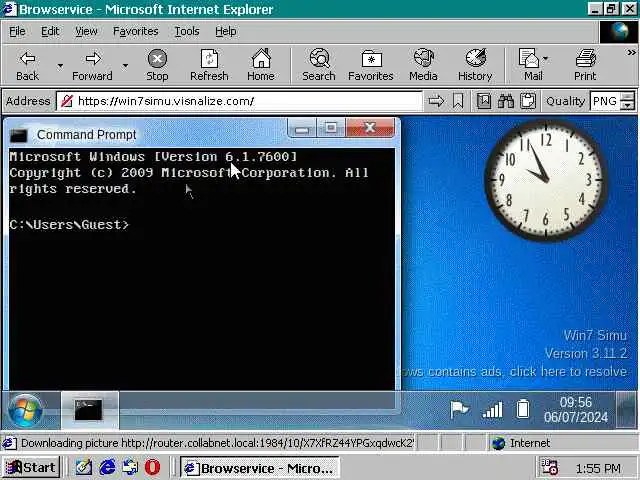This screenshot has width=640, height=480.
Task: Click the C:\Users\Guest> prompt line
Action: [69, 224]
